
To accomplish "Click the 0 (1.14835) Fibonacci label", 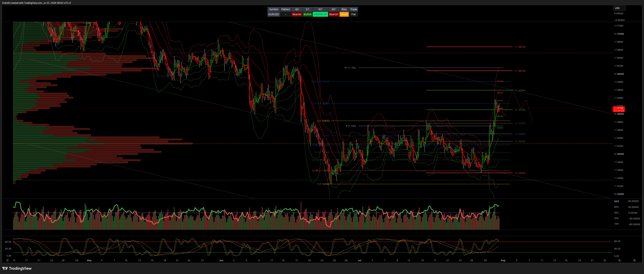I will (323, 121).
